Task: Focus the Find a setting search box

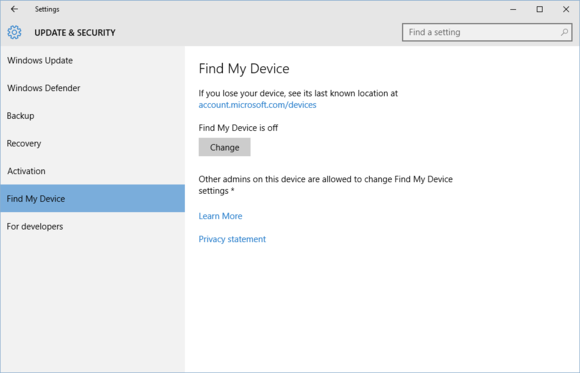Action: click(x=487, y=33)
